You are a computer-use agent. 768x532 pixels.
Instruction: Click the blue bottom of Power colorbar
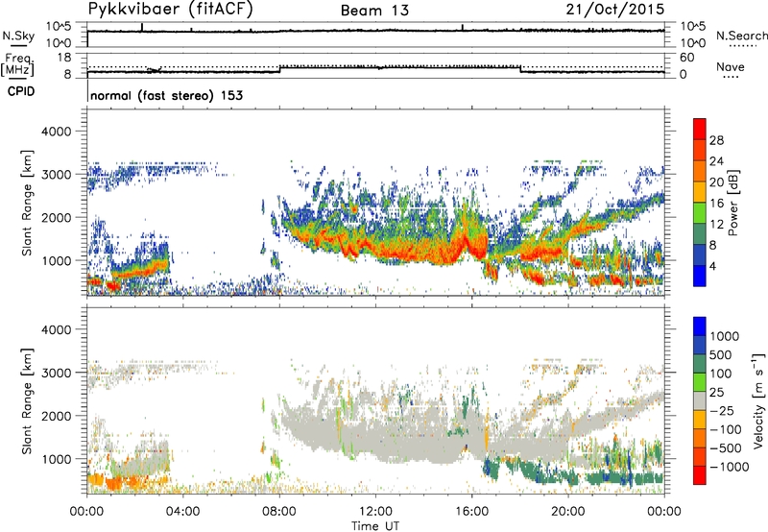coord(700,276)
